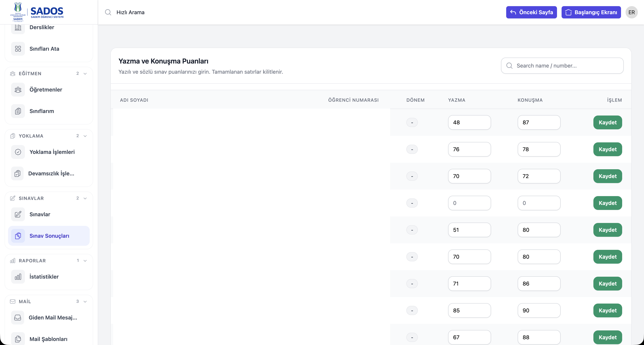Click the Derslikler building icon
This screenshot has width=644, height=345.
click(x=18, y=27)
